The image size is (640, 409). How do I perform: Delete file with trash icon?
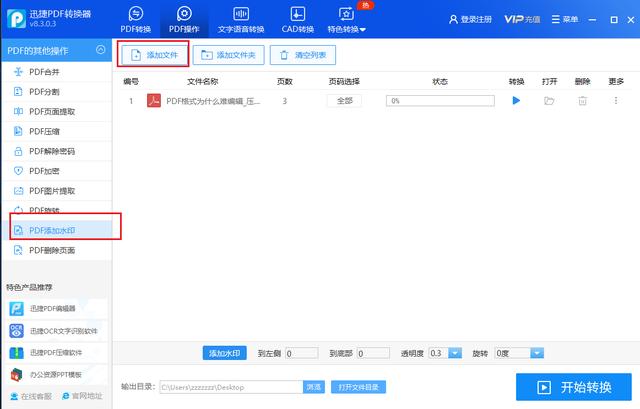pos(582,100)
